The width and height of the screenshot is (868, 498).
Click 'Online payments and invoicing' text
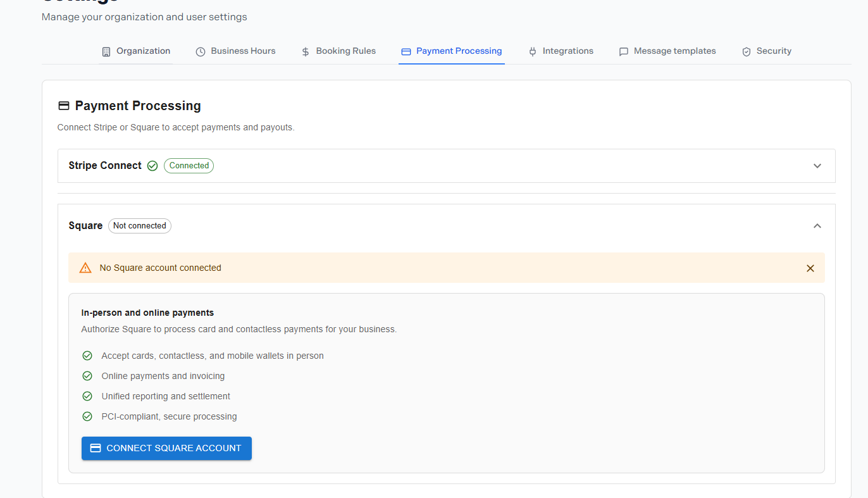tap(163, 377)
